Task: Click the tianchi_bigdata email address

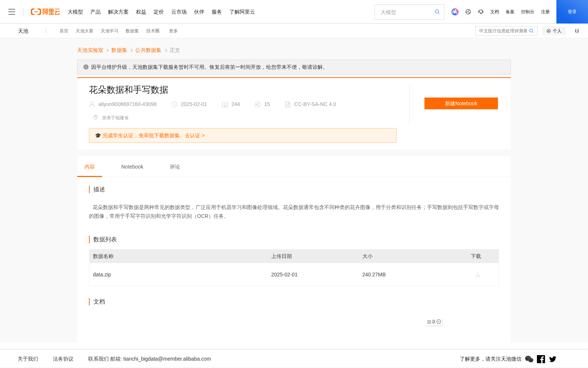Action: [x=167, y=359]
